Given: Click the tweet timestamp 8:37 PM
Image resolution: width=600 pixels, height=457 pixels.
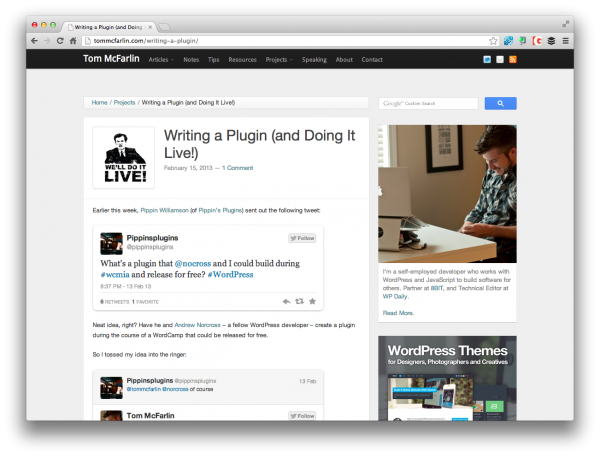Looking at the screenshot, I should pyautogui.click(x=126, y=286).
